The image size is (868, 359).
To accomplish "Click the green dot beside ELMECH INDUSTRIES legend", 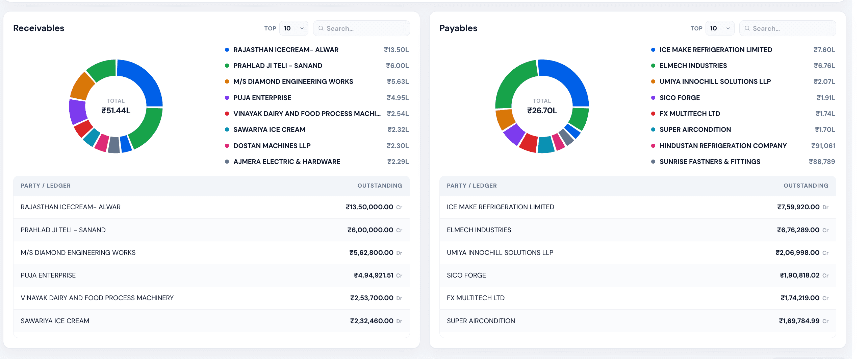I will click(653, 66).
